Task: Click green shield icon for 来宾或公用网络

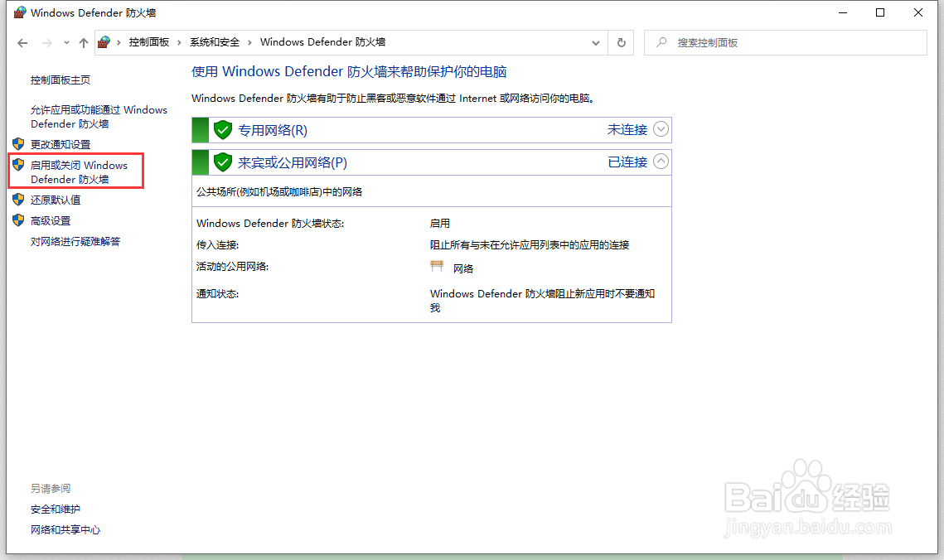Action: tap(223, 162)
